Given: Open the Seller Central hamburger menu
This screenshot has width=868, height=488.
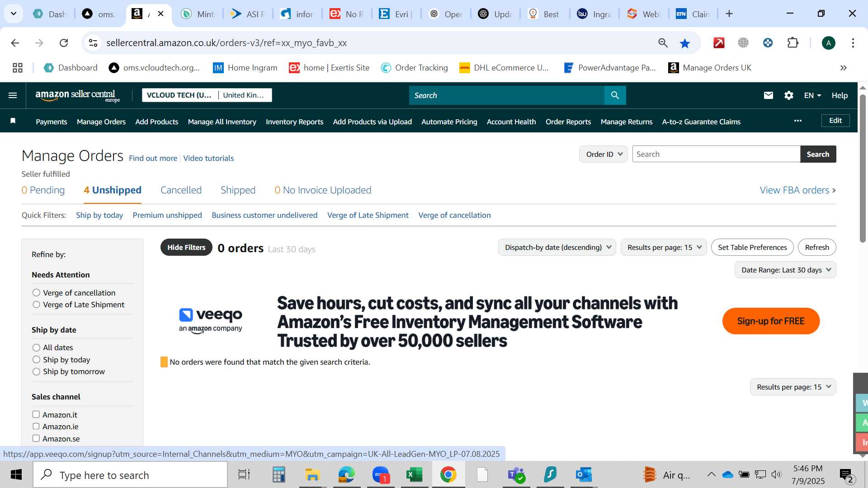Looking at the screenshot, I should (13, 95).
